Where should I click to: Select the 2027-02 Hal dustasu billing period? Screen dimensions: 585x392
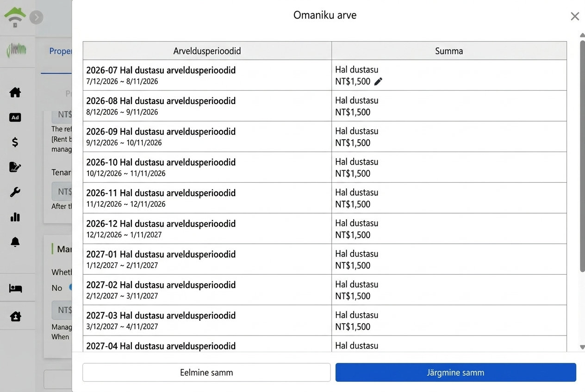click(161, 285)
